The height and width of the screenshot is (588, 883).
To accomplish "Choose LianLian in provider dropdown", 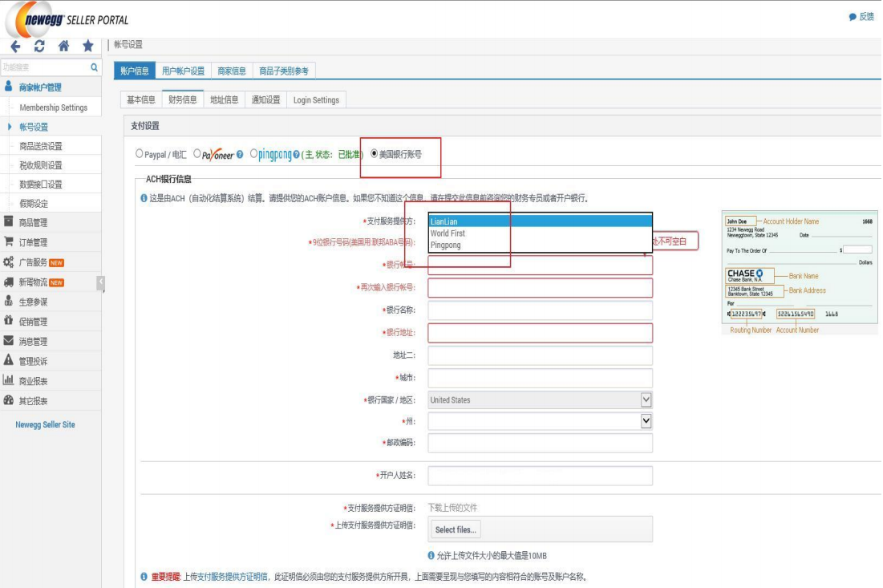I will tap(540, 221).
